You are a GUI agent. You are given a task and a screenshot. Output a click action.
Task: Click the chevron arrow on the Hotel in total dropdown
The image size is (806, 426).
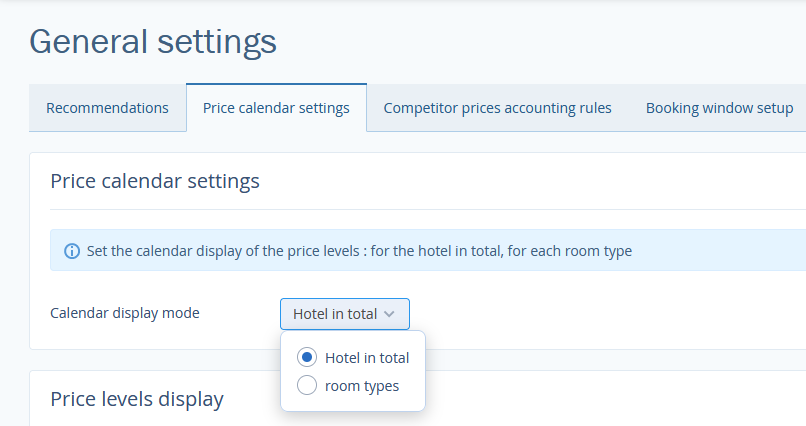pos(390,314)
